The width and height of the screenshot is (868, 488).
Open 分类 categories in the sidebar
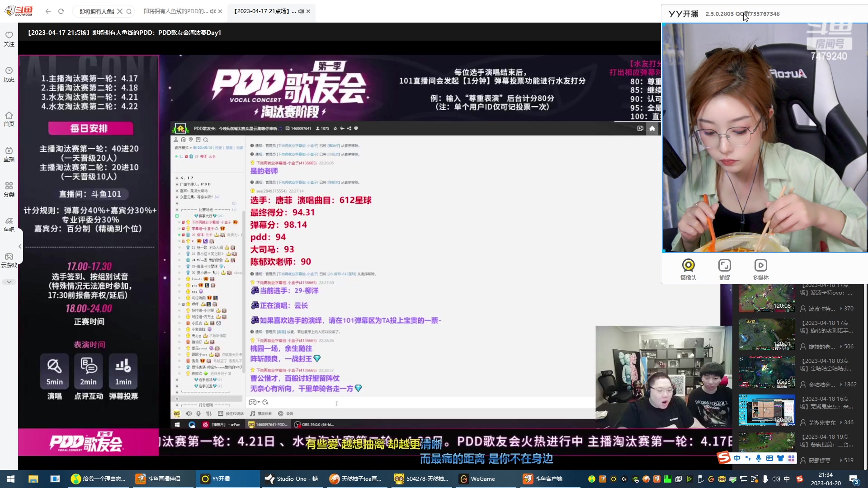9,189
